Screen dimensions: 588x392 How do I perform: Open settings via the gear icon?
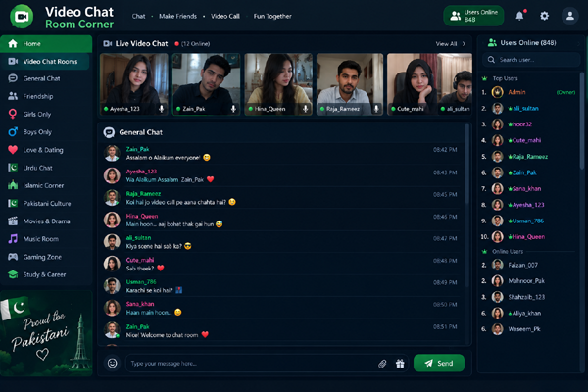(x=544, y=16)
